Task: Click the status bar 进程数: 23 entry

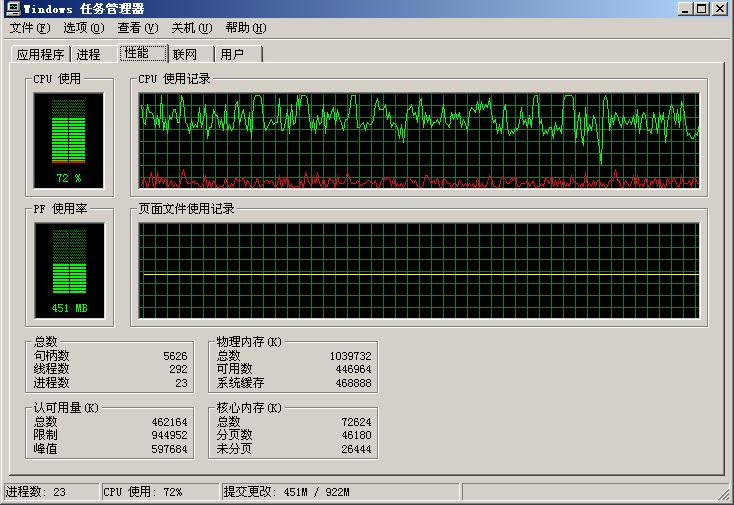Action: click(51, 492)
